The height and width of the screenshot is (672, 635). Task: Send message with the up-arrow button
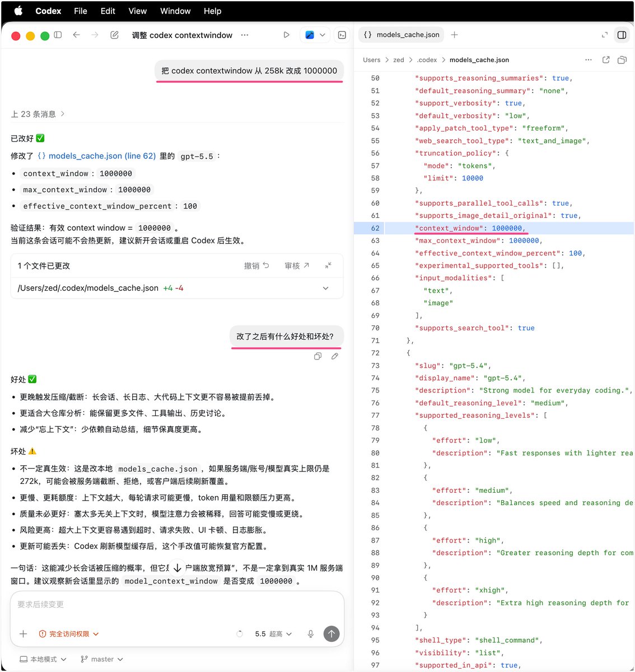click(x=331, y=634)
